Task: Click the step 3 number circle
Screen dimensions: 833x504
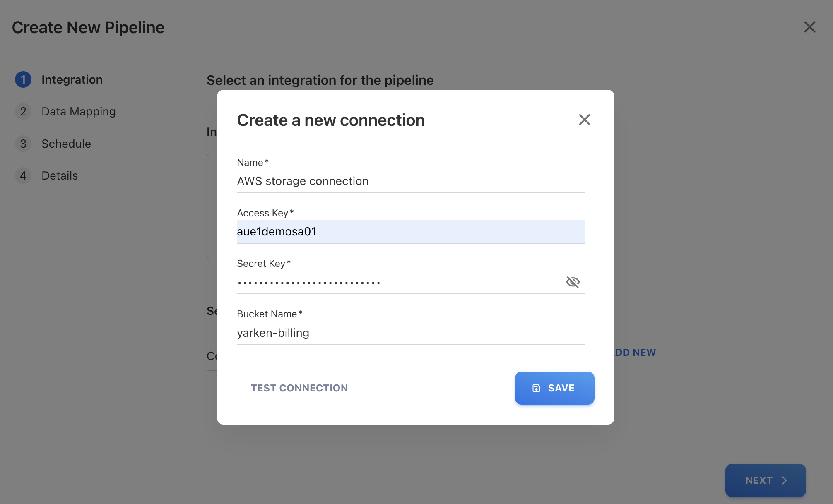Action: [23, 144]
